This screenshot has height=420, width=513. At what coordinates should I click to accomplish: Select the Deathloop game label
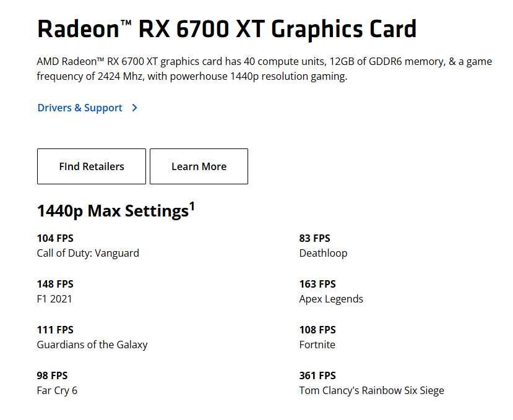(323, 253)
